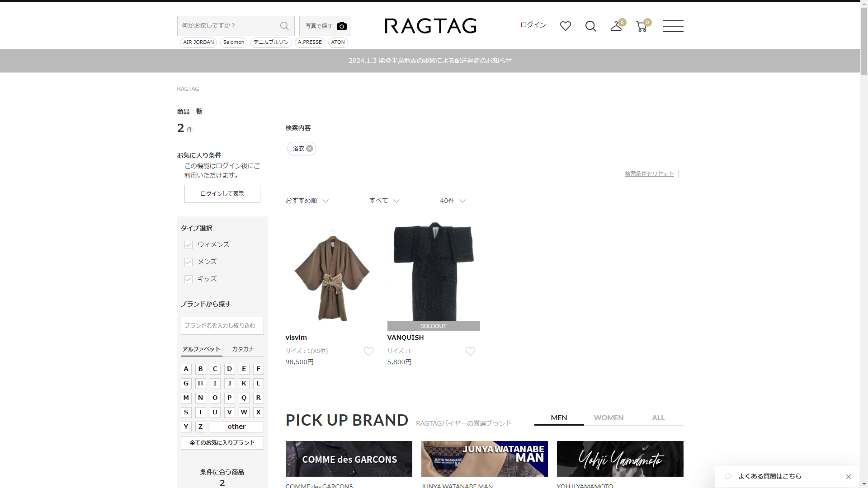Click the magnifier in the search box

click(x=284, y=26)
